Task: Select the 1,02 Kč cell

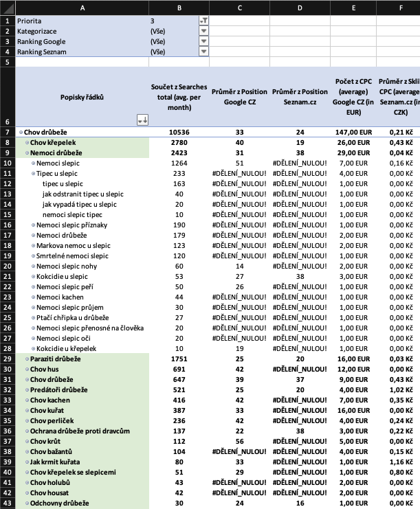Action: point(401,390)
